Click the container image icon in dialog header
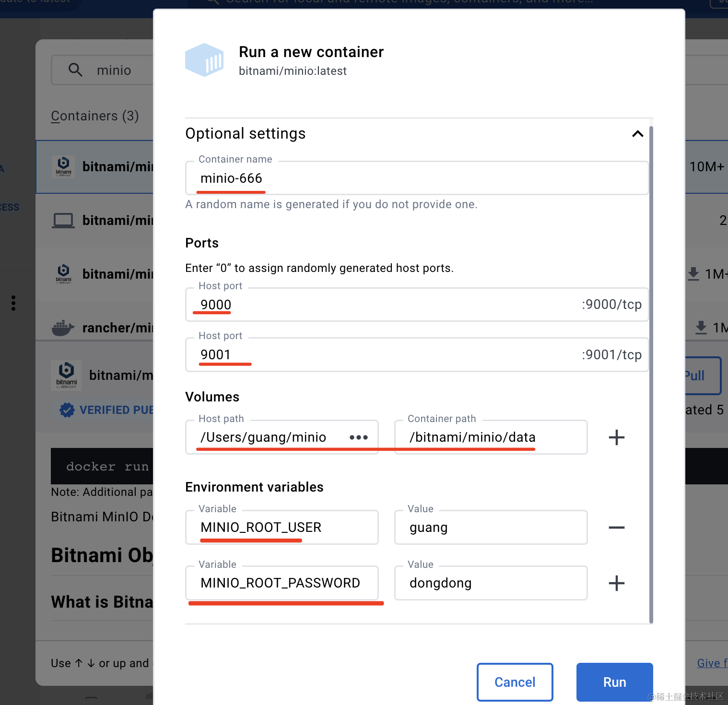This screenshot has width=728, height=705. tap(205, 60)
